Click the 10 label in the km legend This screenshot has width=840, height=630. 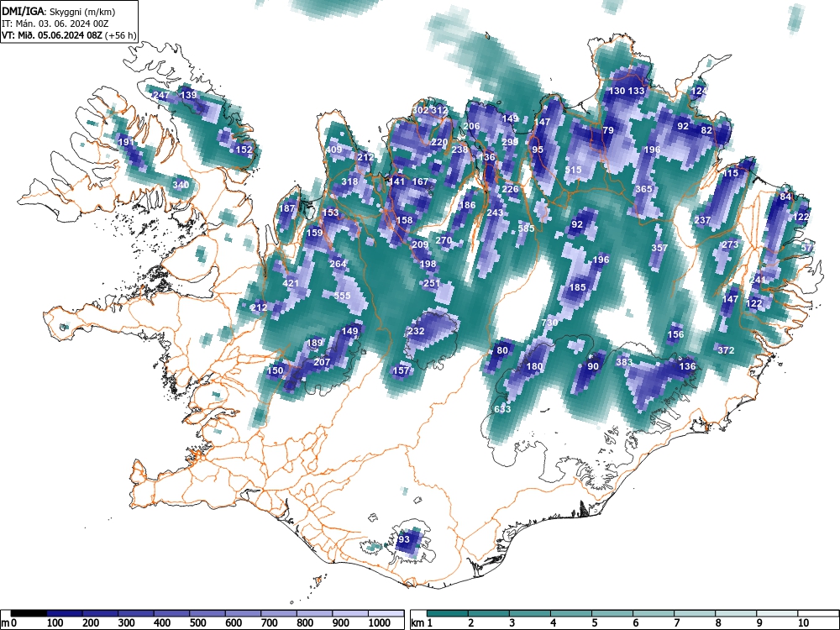[803, 623]
